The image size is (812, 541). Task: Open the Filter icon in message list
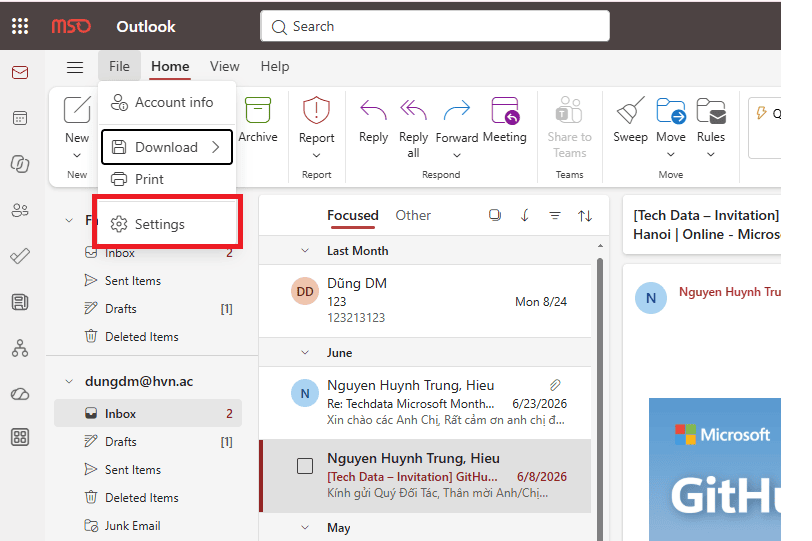point(555,215)
